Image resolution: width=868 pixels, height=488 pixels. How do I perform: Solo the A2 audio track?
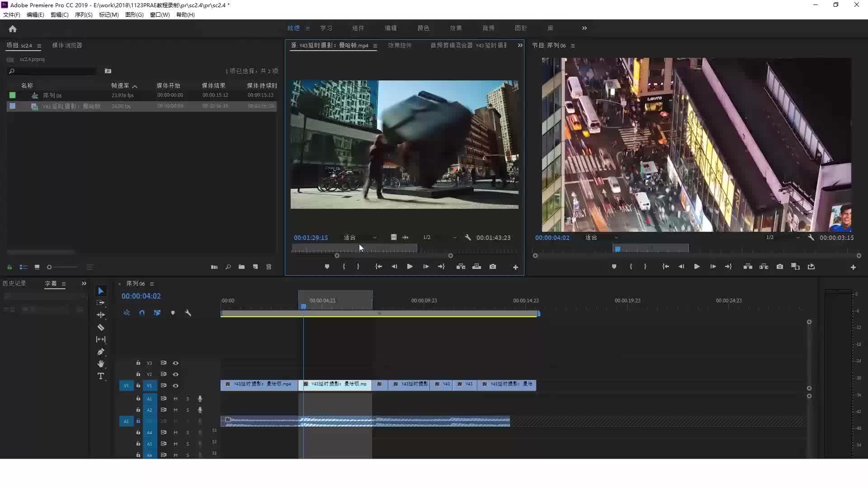pyautogui.click(x=188, y=410)
